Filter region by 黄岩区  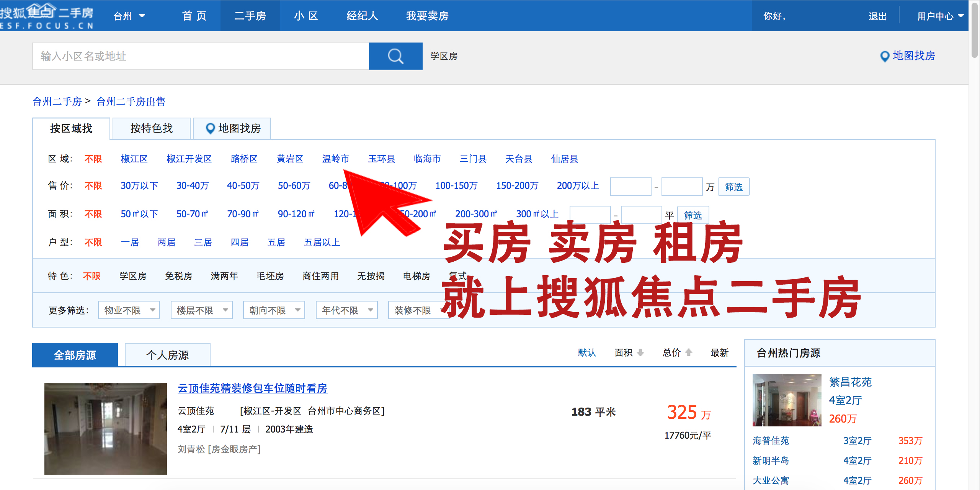pos(290,159)
